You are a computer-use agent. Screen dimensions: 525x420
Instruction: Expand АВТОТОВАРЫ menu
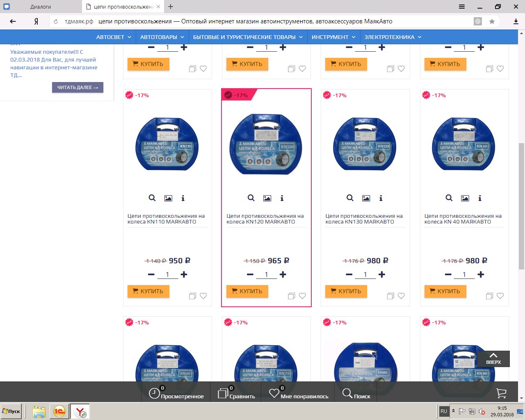(x=162, y=37)
